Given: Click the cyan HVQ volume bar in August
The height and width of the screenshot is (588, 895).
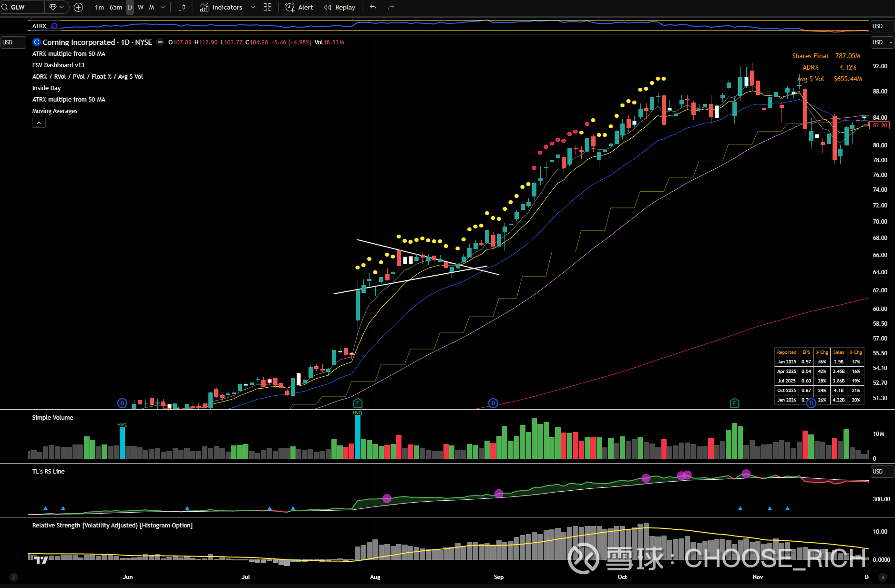Looking at the screenshot, I should (358, 437).
